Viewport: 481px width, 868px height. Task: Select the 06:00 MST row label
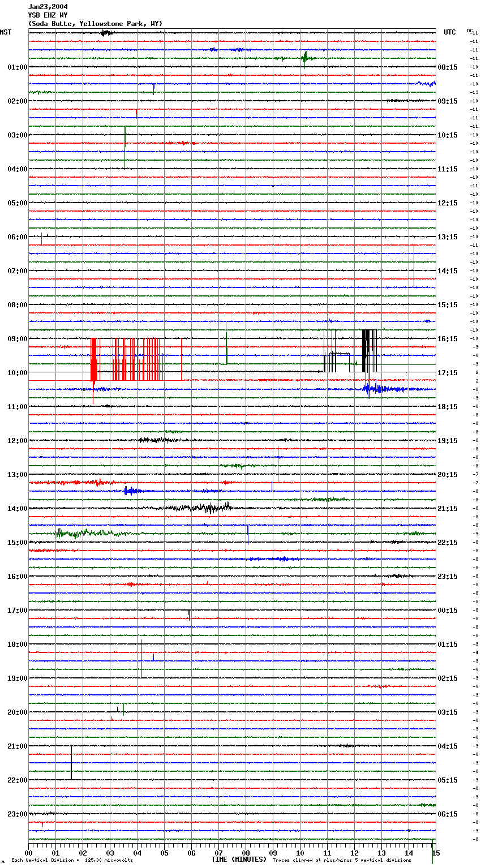[17, 237]
